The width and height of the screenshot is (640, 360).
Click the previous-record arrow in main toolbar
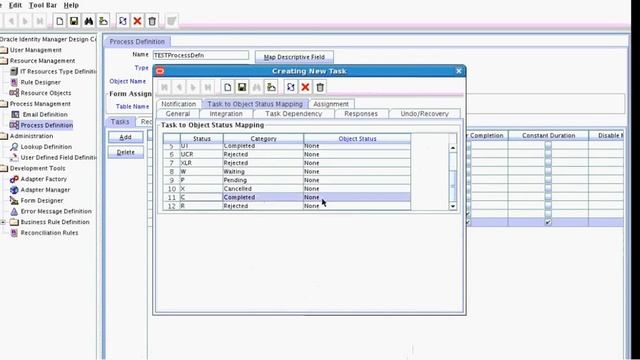[11, 21]
